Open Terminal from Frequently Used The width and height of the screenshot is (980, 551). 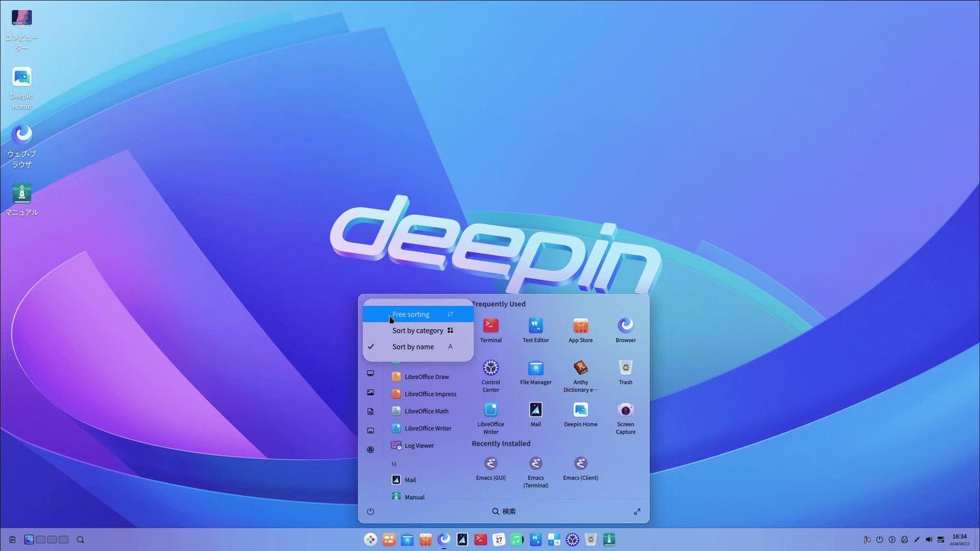491,330
